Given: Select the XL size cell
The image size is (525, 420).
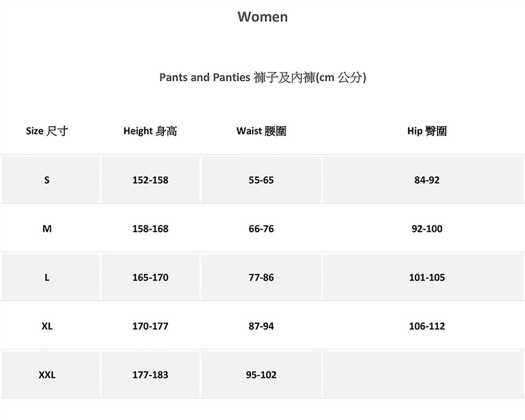Looking at the screenshot, I should [x=47, y=326].
